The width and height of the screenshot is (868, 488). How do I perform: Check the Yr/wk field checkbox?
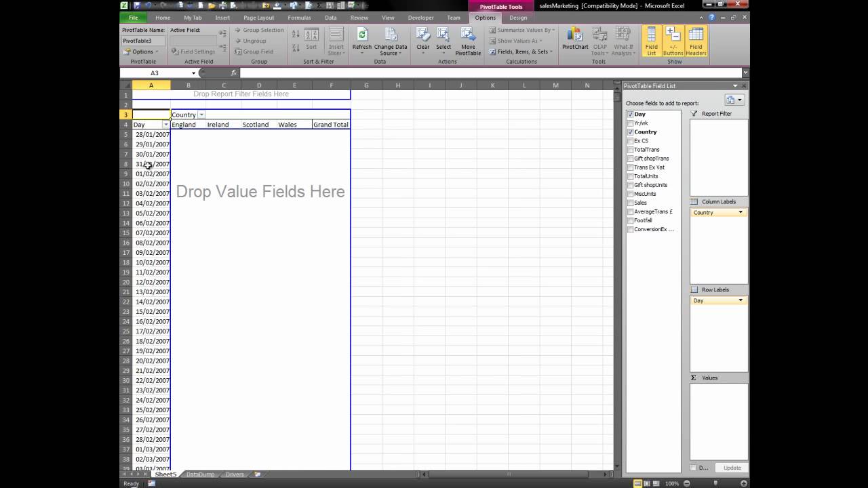(x=631, y=123)
